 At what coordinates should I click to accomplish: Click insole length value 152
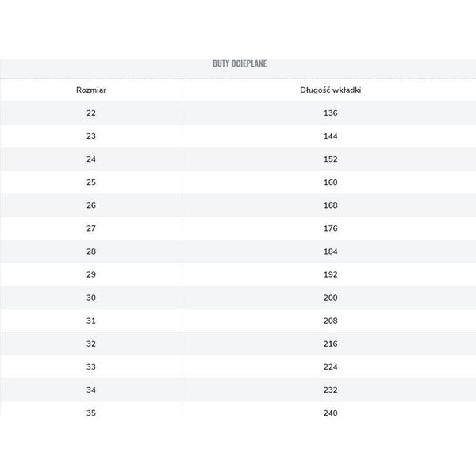(x=330, y=159)
